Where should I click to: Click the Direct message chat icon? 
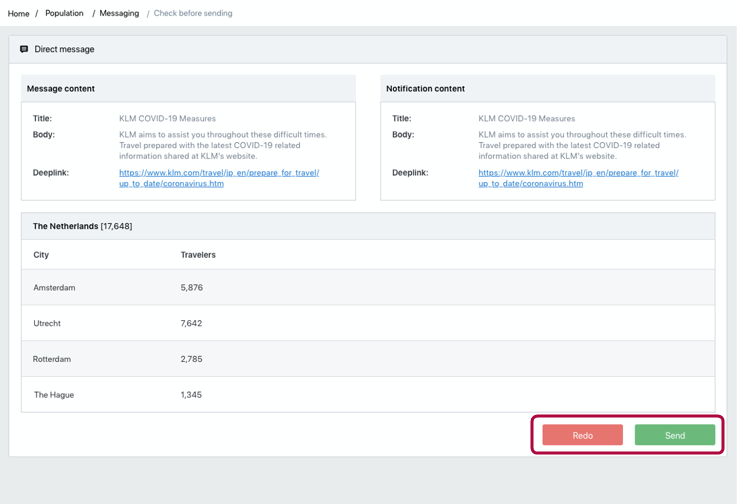tap(24, 49)
